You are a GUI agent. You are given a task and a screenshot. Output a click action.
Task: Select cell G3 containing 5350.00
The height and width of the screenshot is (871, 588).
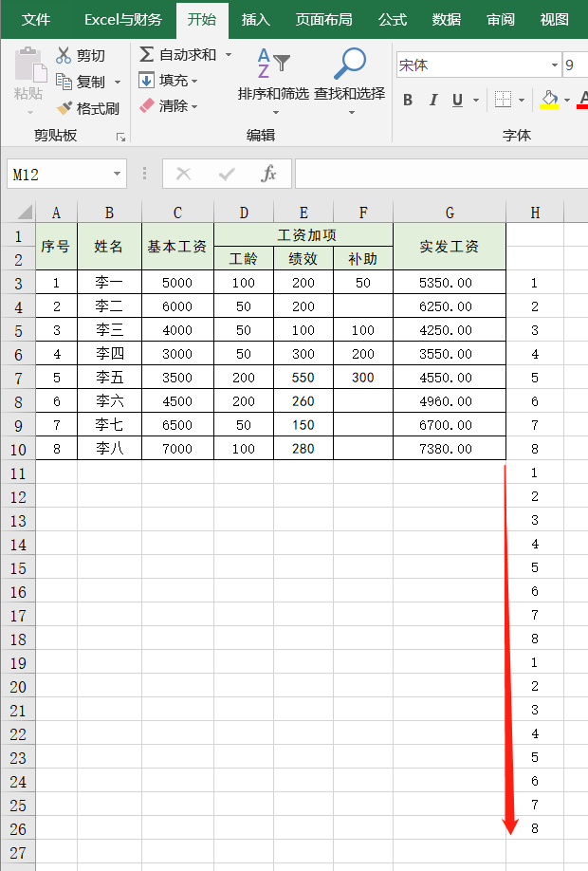point(449,283)
